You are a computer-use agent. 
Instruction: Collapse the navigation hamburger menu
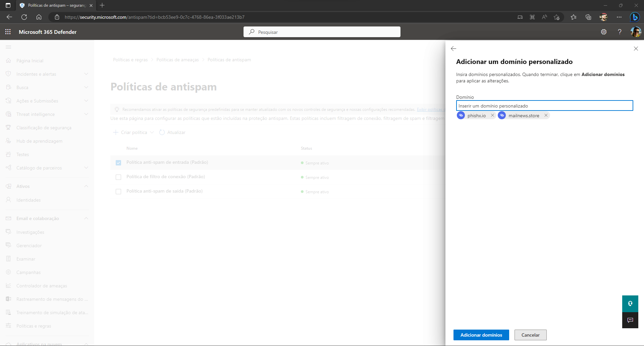[x=8, y=47]
